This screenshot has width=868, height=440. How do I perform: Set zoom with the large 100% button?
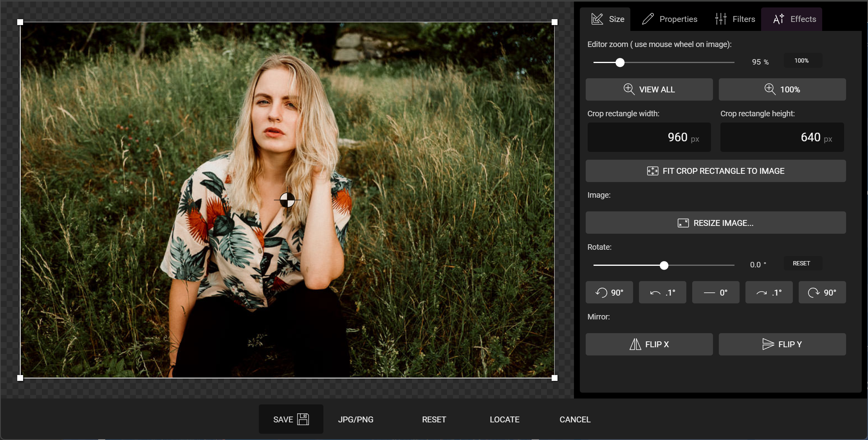point(782,90)
